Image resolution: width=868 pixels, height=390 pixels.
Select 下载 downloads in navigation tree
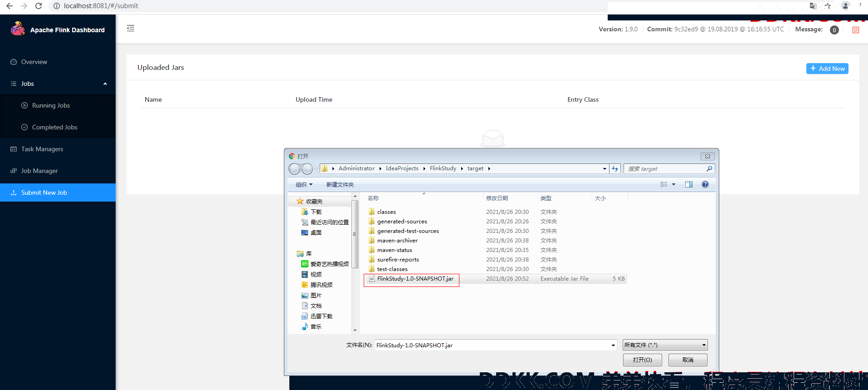[316, 212]
